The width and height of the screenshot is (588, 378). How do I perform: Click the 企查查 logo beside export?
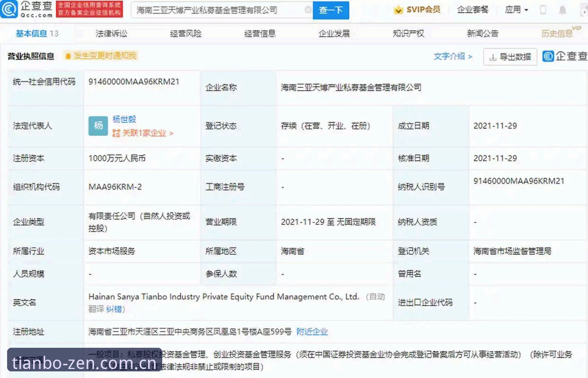[x=565, y=56]
